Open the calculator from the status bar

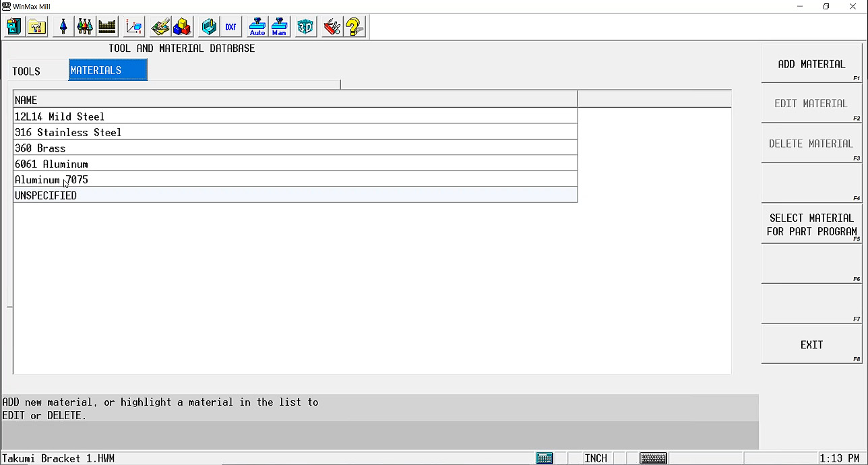[545, 458]
